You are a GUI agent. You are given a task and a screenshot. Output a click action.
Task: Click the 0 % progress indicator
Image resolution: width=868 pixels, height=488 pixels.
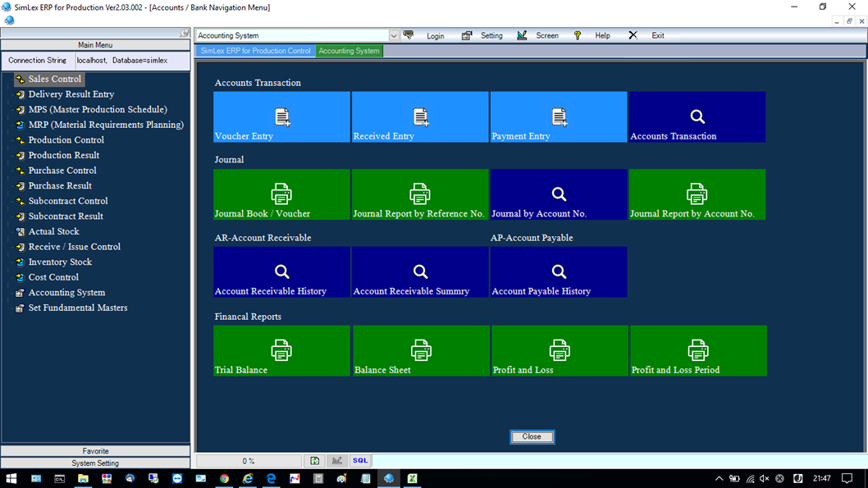(249, 460)
